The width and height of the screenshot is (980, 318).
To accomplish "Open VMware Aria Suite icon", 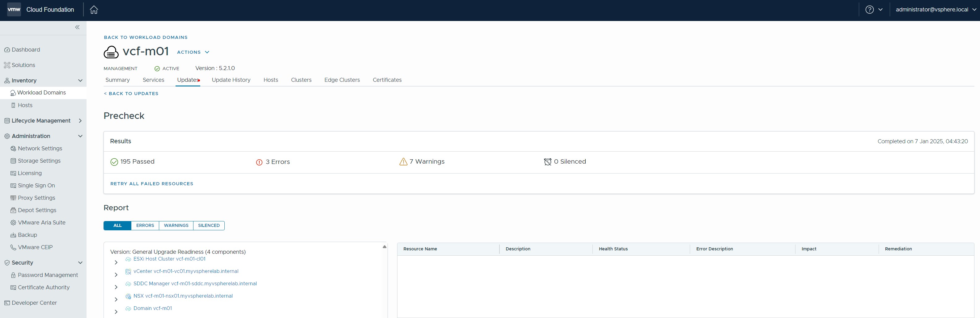I will [x=13, y=223].
